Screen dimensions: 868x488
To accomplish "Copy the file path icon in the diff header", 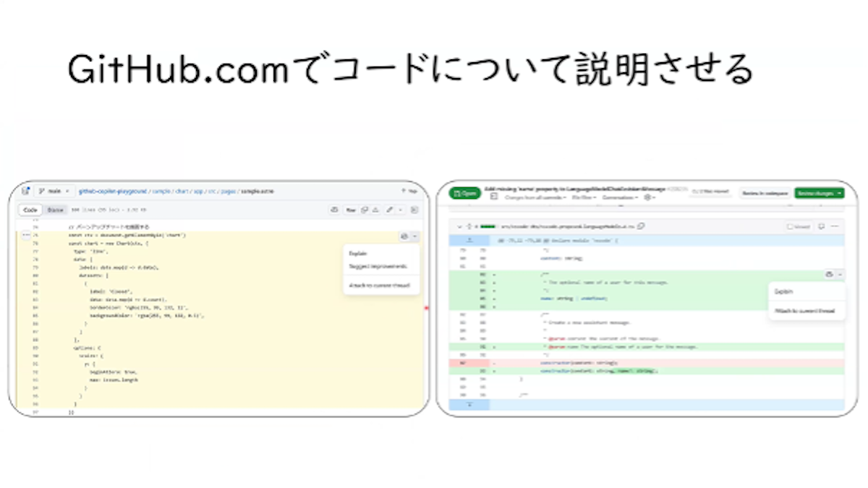I will pyautogui.click(x=642, y=226).
